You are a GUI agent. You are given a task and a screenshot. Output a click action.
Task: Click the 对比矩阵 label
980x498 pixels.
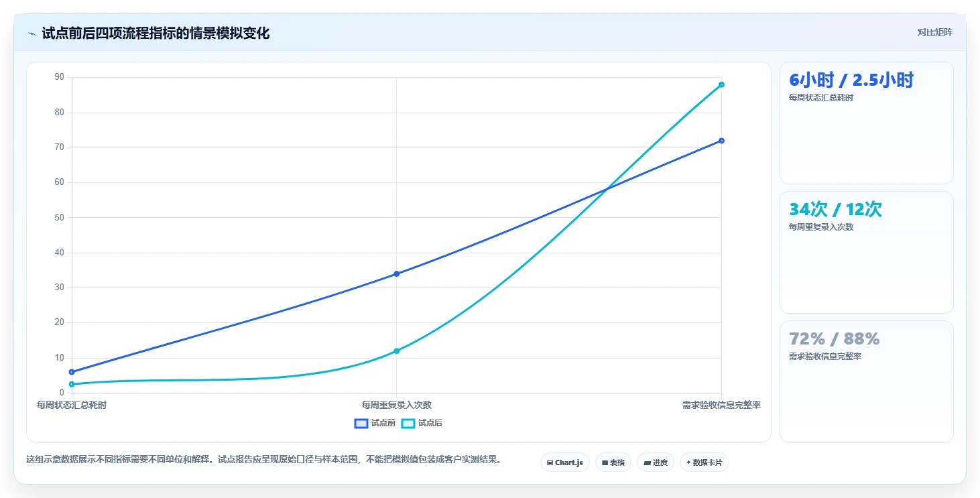(934, 33)
